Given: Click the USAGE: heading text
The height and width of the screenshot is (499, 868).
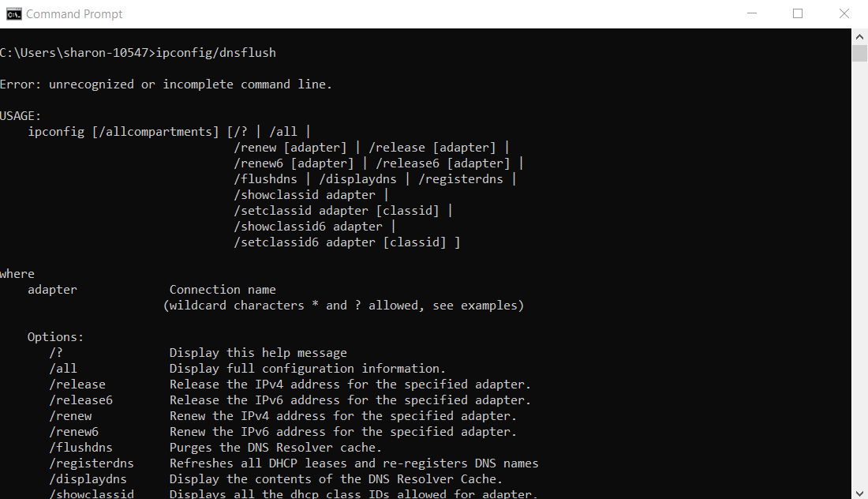Looking at the screenshot, I should pyautogui.click(x=21, y=116).
